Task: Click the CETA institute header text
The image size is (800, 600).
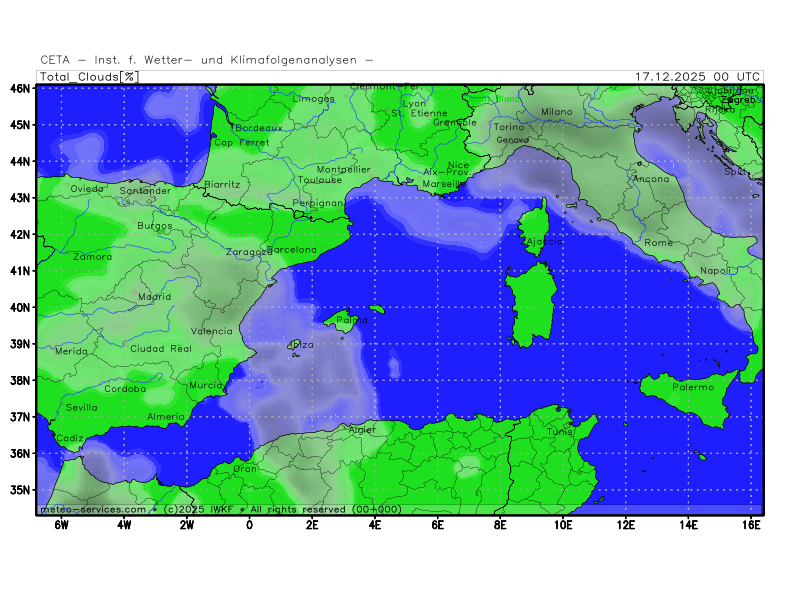Action: coord(207,60)
